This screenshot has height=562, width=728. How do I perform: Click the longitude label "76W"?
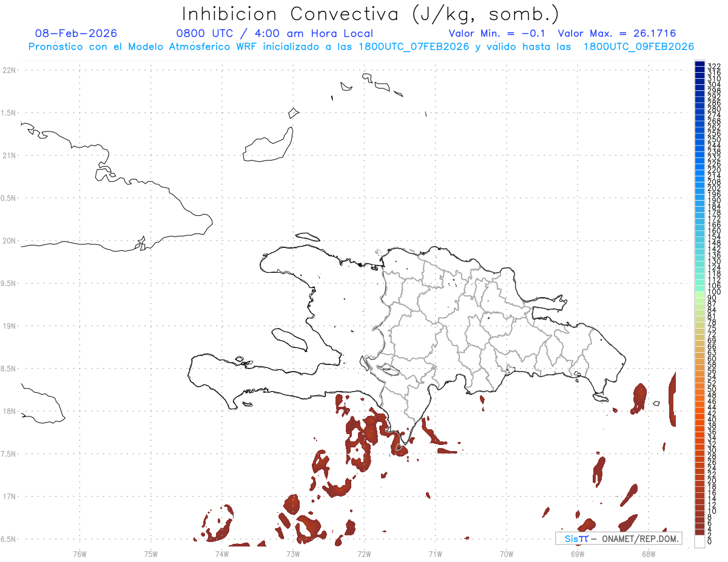point(79,553)
